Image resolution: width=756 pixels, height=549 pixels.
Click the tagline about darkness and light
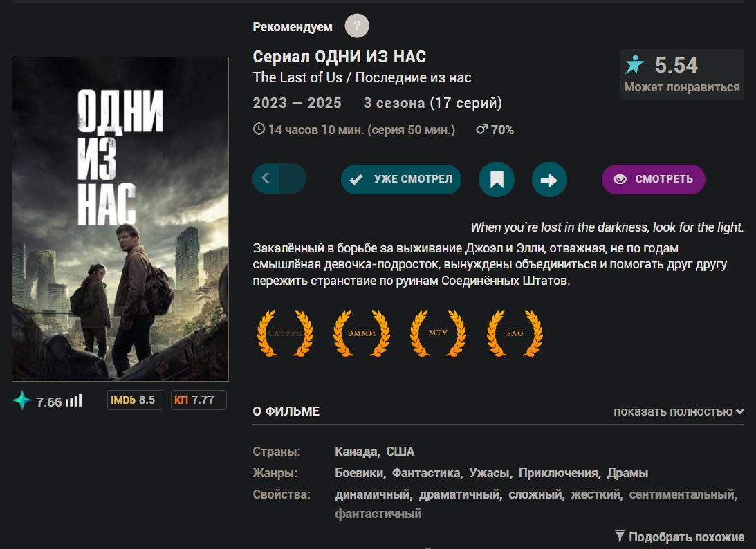pyautogui.click(x=607, y=227)
